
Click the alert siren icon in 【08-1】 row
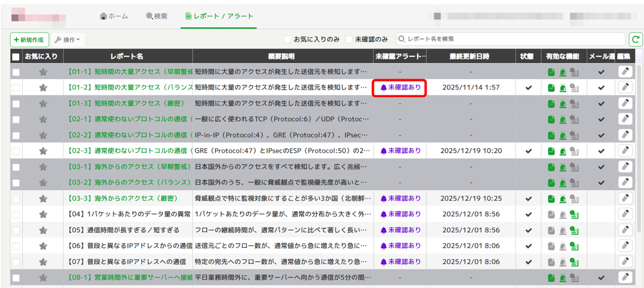pyautogui.click(x=563, y=278)
